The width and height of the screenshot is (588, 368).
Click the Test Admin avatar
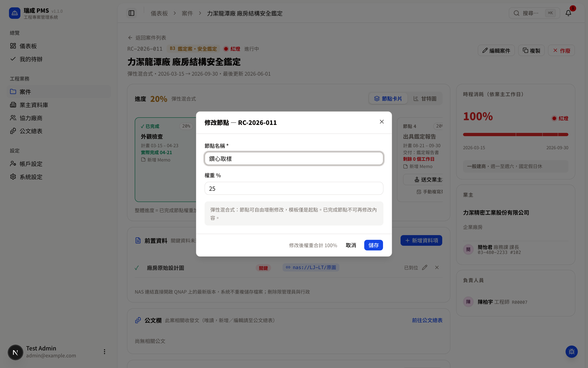click(x=16, y=352)
